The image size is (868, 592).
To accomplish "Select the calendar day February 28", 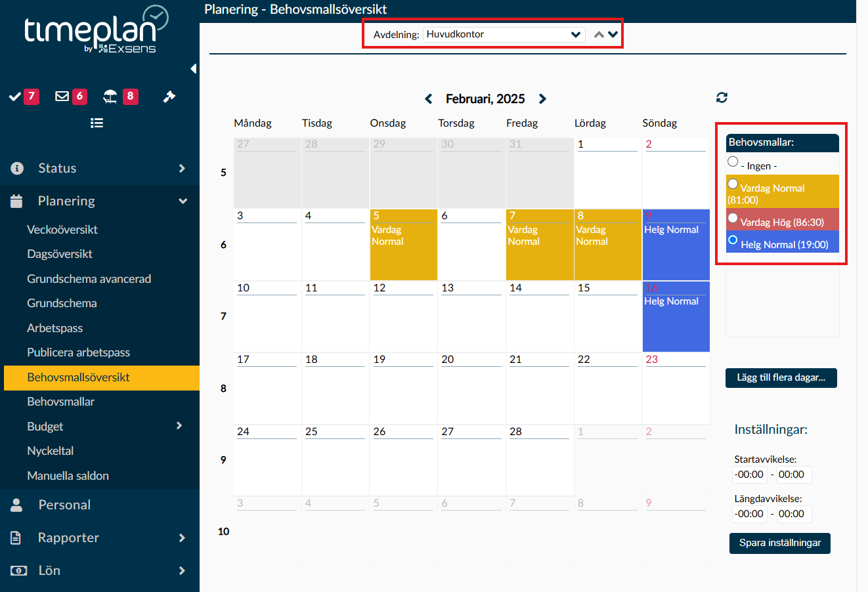I will click(x=540, y=460).
